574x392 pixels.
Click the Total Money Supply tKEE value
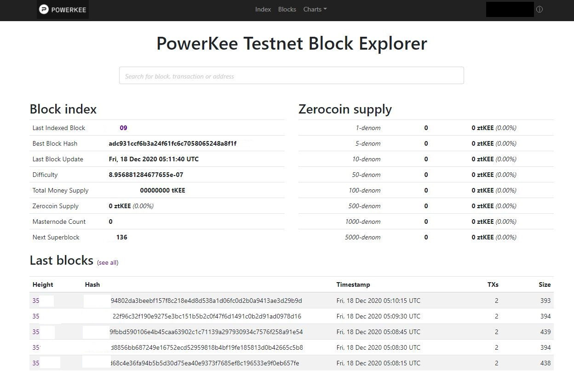pos(162,190)
